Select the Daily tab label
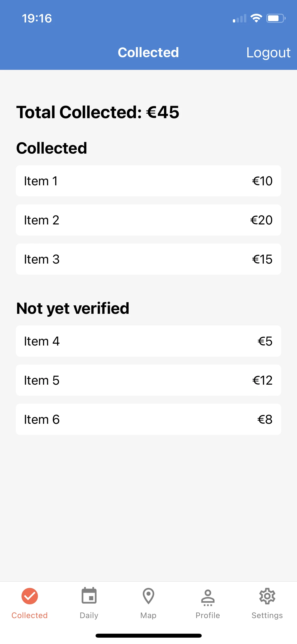Image resolution: width=297 pixels, height=644 pixels. click(x=89, y=615)
